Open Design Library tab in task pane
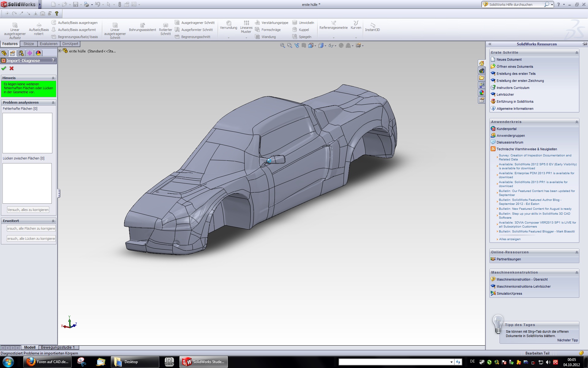Viewport: 588px width, 368px height. click(481, 71)
